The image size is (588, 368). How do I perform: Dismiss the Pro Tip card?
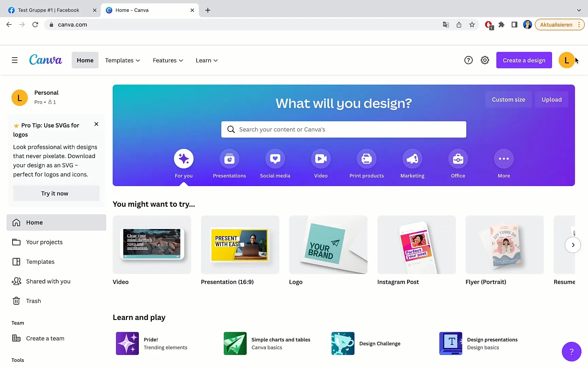tap(96, 124)
